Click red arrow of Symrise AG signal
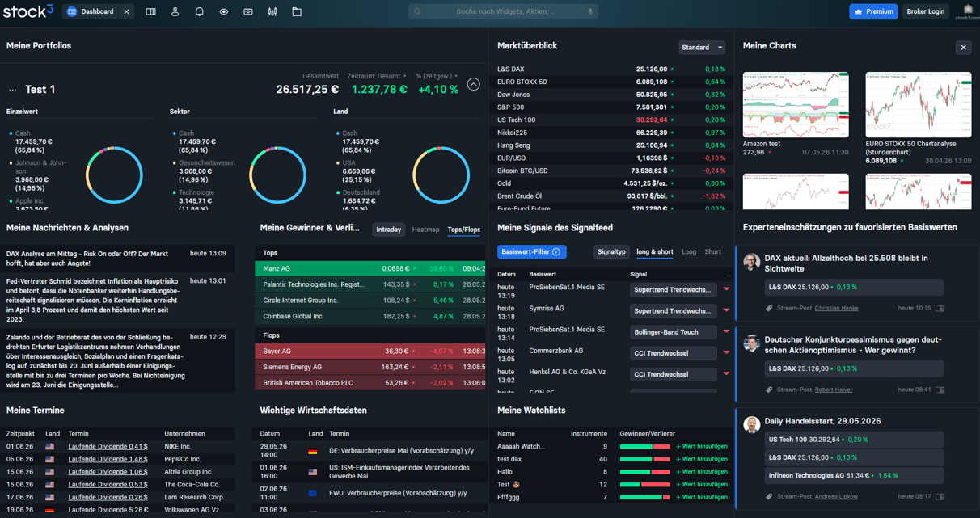 coord(726,310)
